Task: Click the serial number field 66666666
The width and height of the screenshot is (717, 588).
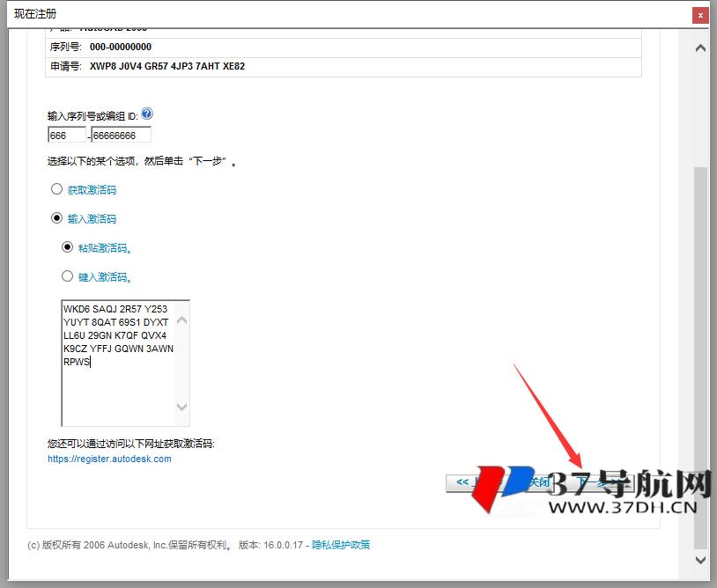Action: click(121, 135)
